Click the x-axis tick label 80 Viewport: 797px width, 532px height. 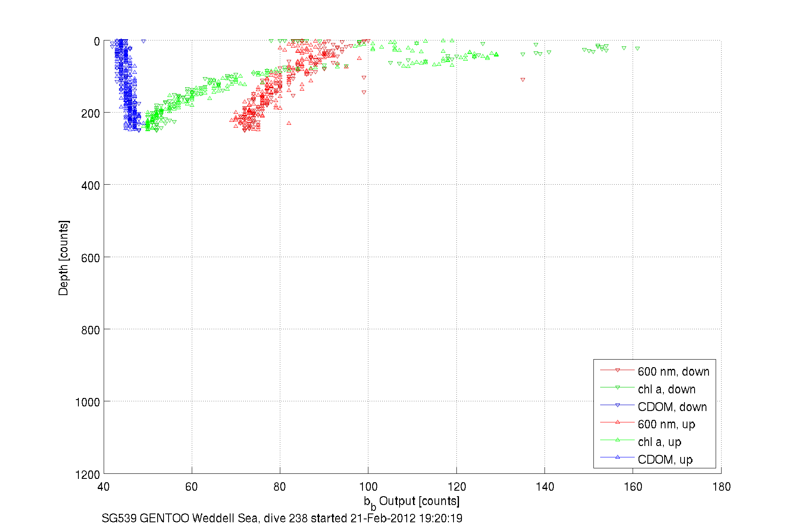coord(280,487)
